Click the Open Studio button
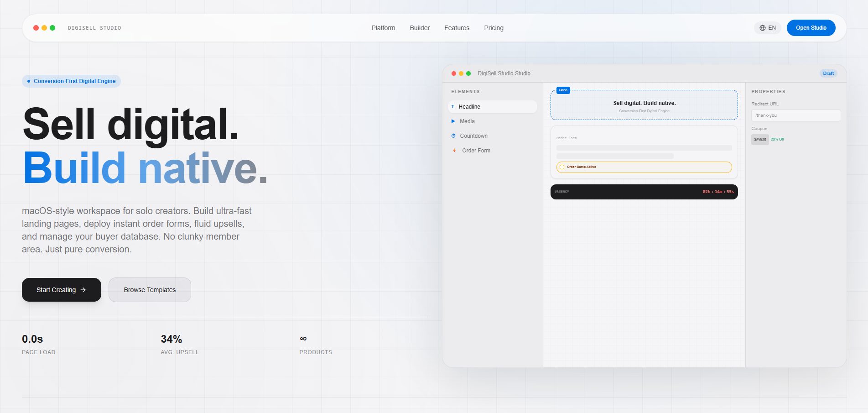 click(811, 28)
